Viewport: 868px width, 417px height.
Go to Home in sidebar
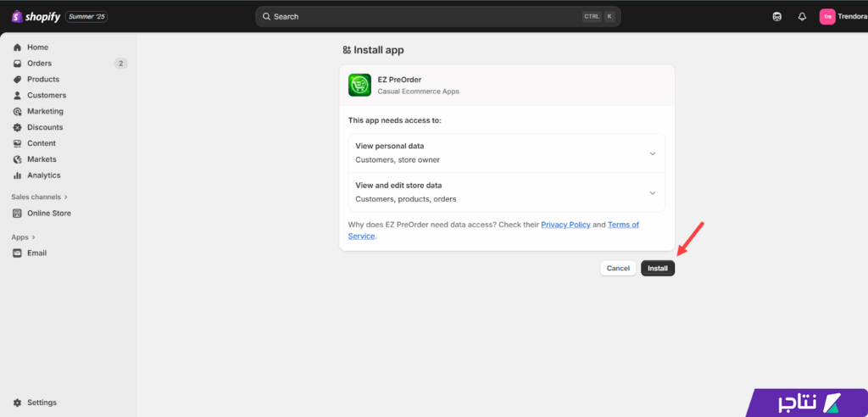(37, 47)
